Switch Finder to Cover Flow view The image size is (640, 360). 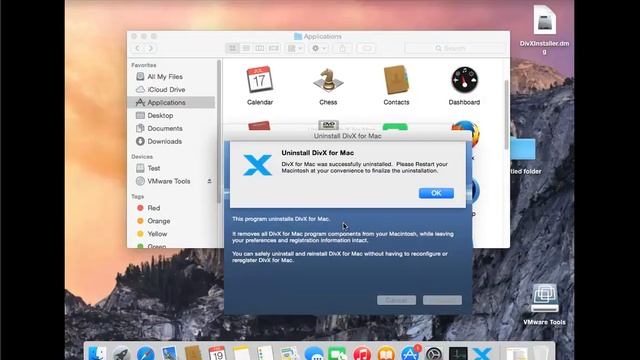[273, 48]
